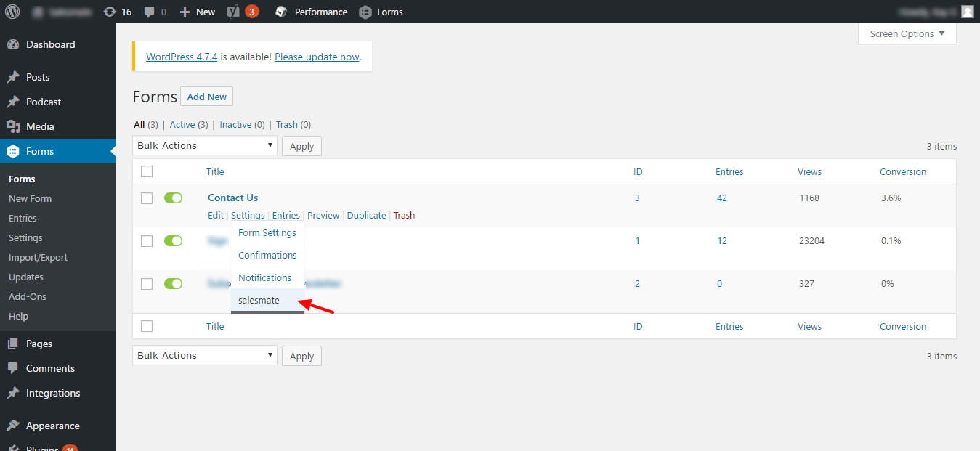Toggle active switch for Contact Us form
Screen dimensions: 980x451
(x=173, y=198)
